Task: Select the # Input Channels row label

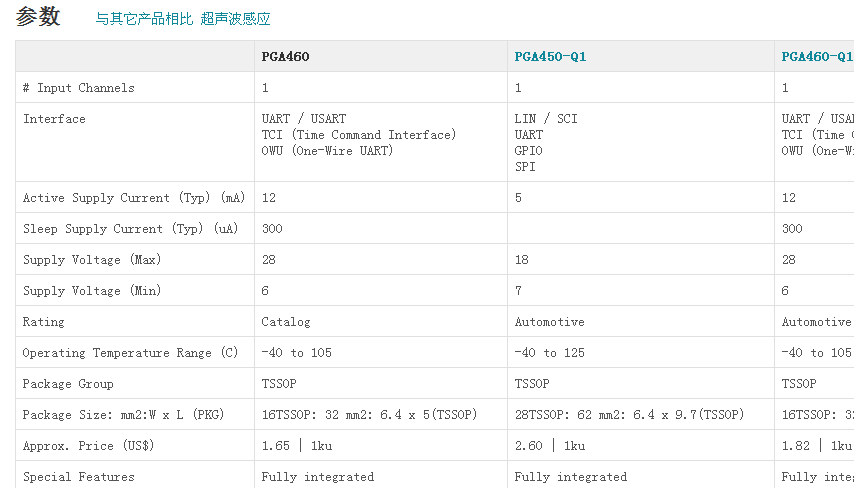Action: [x=78, y=88]
